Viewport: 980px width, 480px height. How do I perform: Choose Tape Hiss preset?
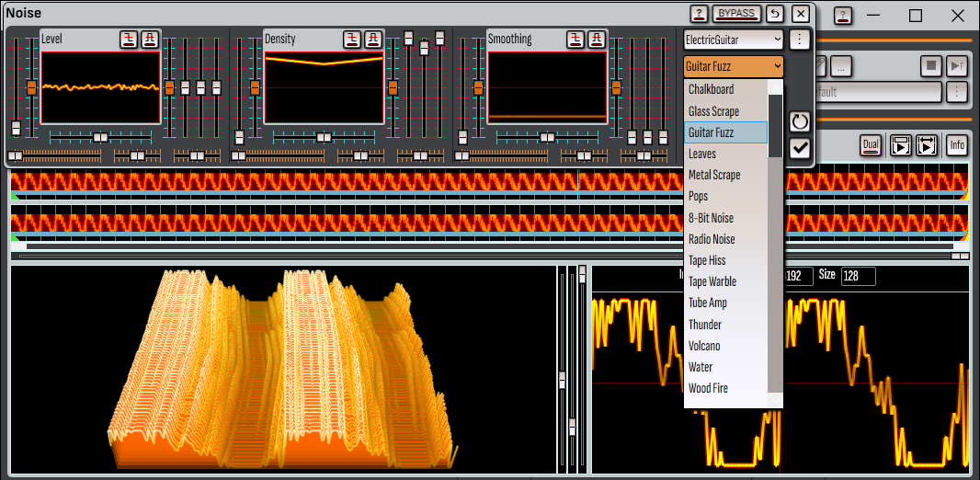pos(725,260)
